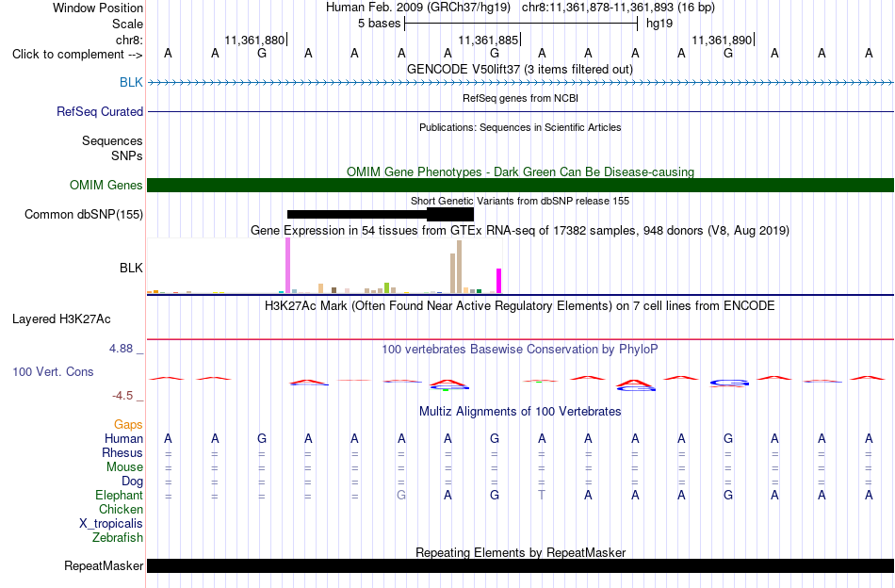895x588 pixels.
Task: Click the Chicken species label
Action: [x=121, y=509]
